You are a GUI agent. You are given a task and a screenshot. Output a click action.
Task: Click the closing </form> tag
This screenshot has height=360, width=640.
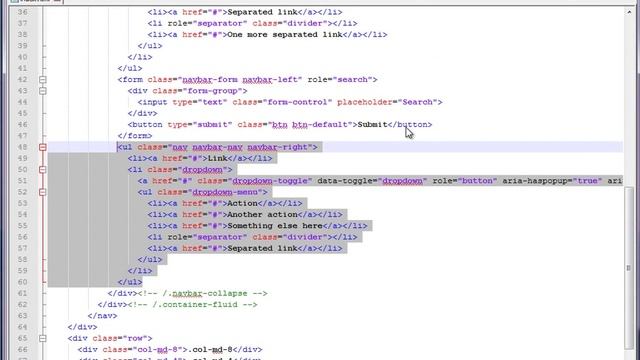pyautogui.click(x=135, y=136)
